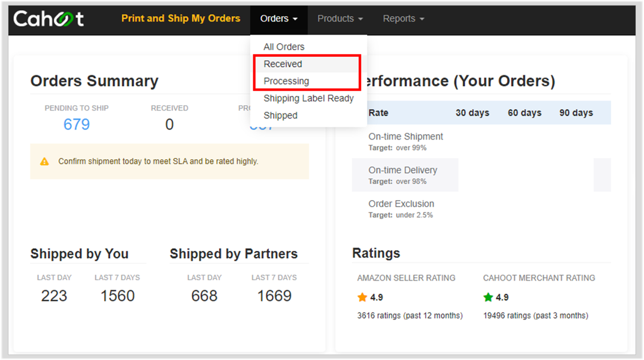644x360 pixels.
Task: Click the Ratings heading
Action: point(376,253)
